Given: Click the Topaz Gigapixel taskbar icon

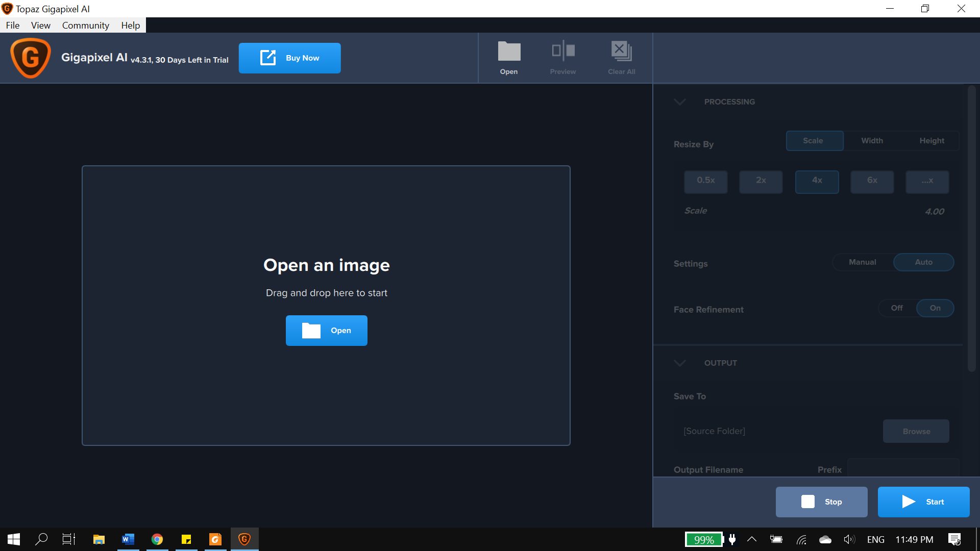Looking at the screenshot, I should click(244, 539).
